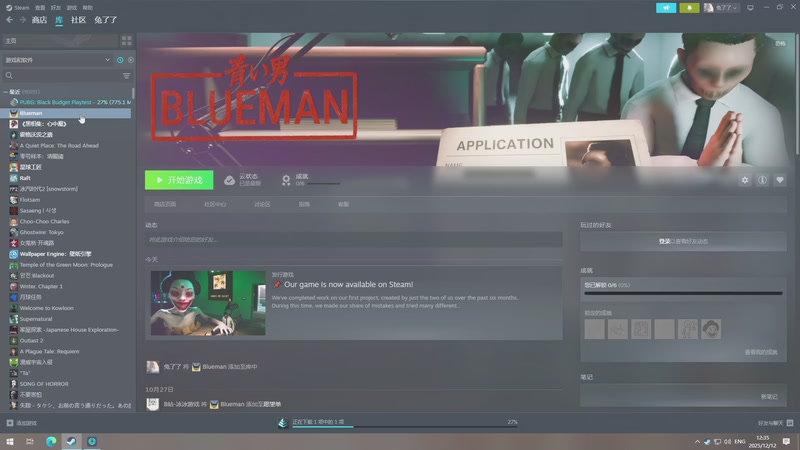Go forward with the right arrow
The width and height of the screenshot is (800, 450).
coord(23,20)
